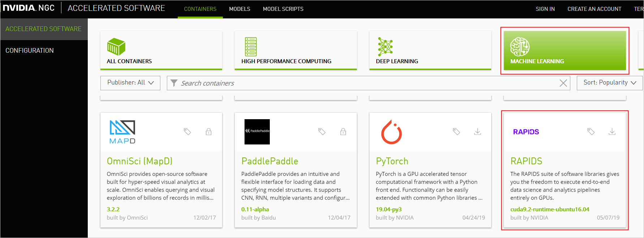Click the OmniSci card description text
Image resolution: width=644 pixels, height=238 pixels.
pyautogui.click(x=161, y=186)
